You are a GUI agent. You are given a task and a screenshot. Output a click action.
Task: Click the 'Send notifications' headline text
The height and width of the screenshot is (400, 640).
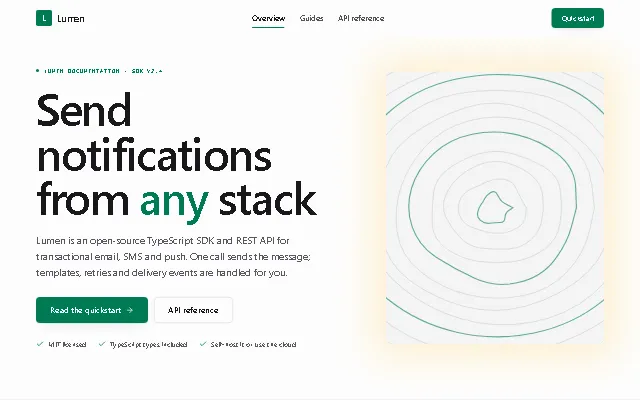pos(154,133)
